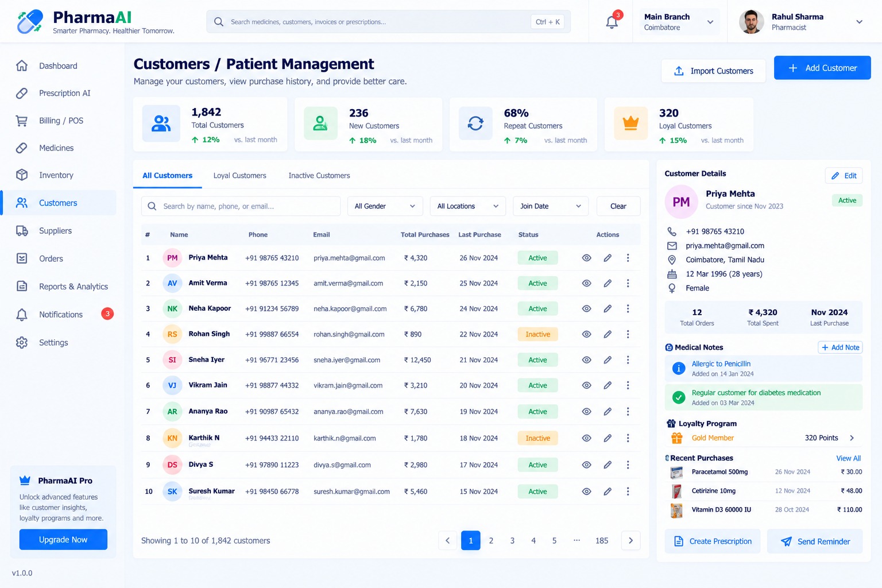
Task: View Rohan Singh details eye icon
Action: point(586,334)
